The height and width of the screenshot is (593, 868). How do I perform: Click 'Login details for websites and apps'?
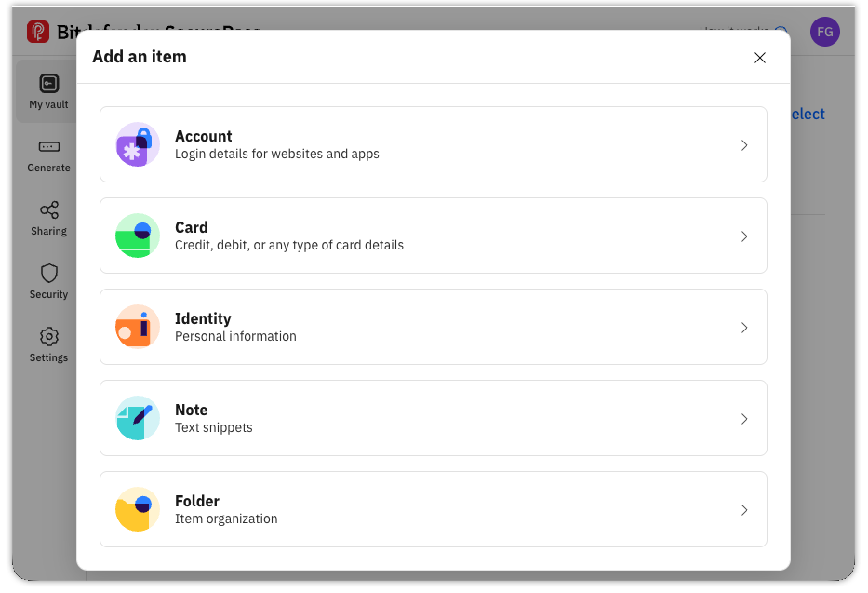pyautogui.click(x=277, y=154)
